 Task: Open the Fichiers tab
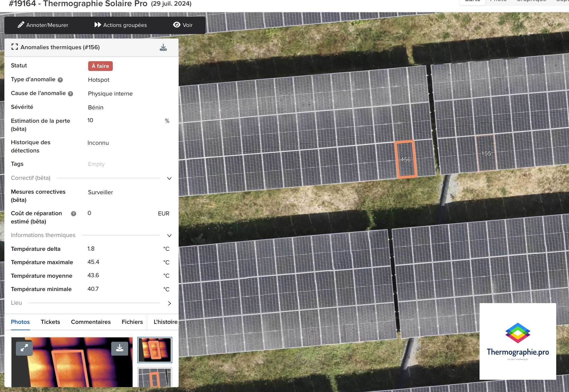pos(132,322)
